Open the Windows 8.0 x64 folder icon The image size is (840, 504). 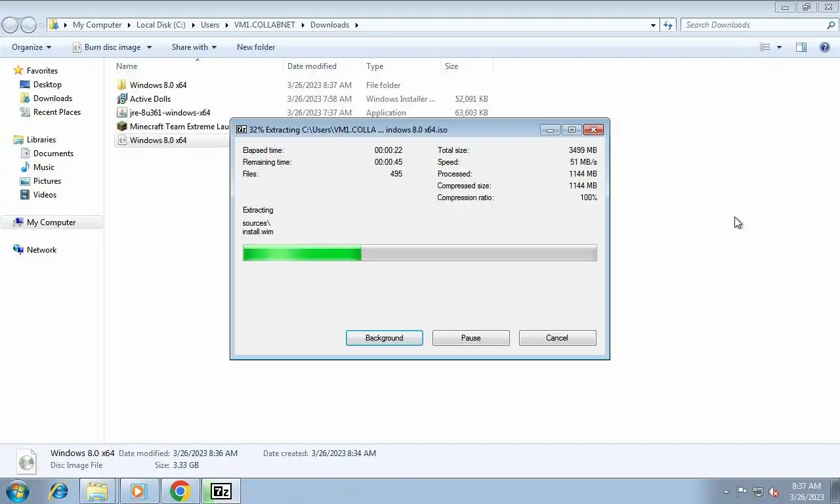point(121,85)
